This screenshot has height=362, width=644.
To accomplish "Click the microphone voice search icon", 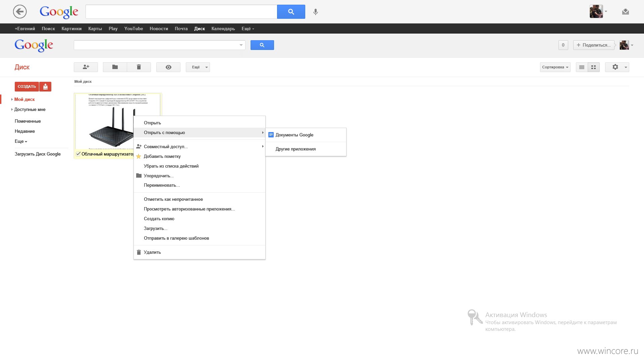I will tap(315, 12).
